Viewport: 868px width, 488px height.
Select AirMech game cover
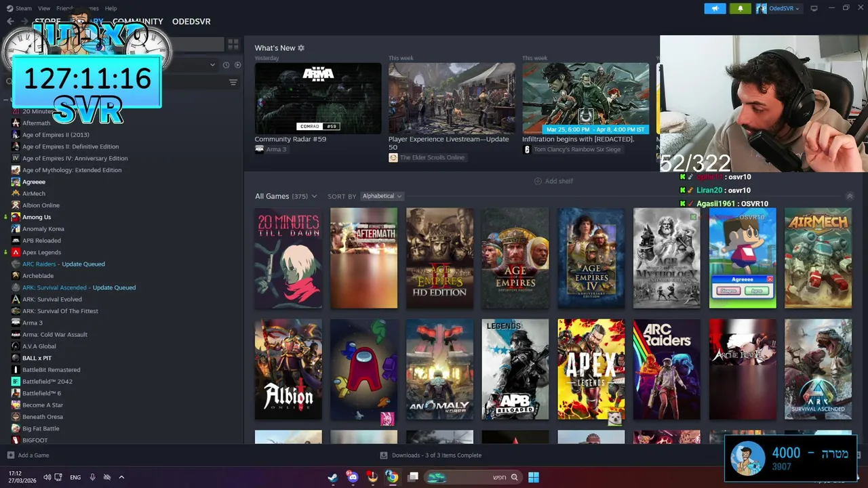click(x=818, y=258)
